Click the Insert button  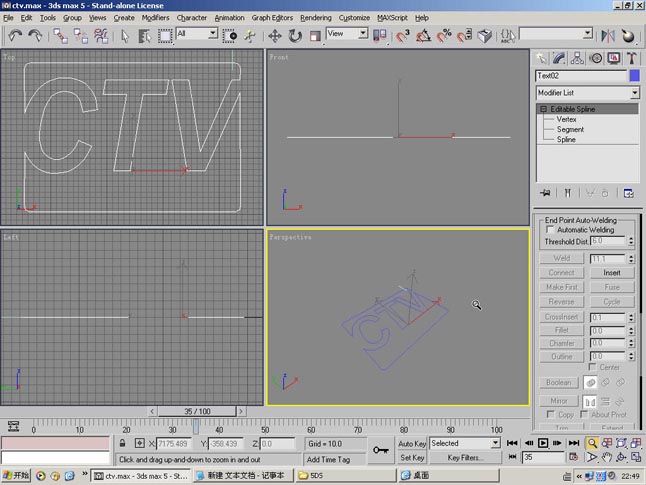[612, 273]
